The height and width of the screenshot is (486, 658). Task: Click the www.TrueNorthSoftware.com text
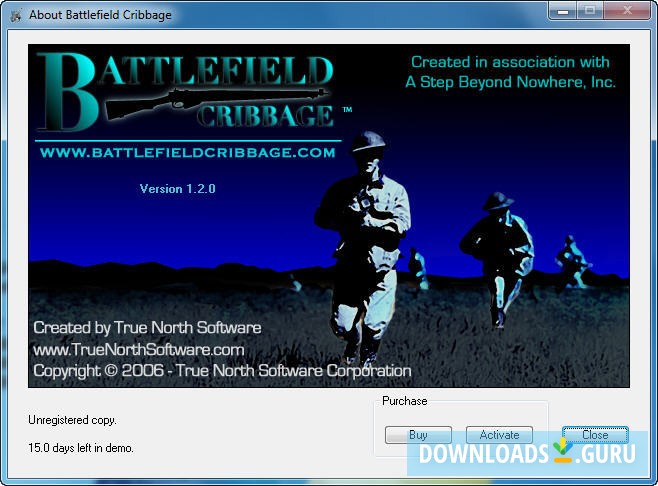(x=138, y=350)
